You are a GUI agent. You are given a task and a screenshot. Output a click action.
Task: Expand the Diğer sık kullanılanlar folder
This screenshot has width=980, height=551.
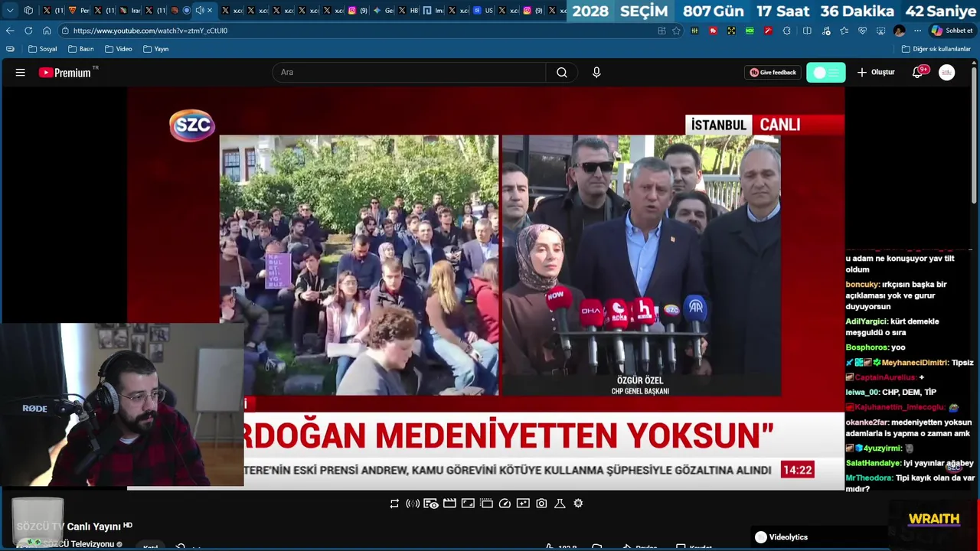[936, 49]
